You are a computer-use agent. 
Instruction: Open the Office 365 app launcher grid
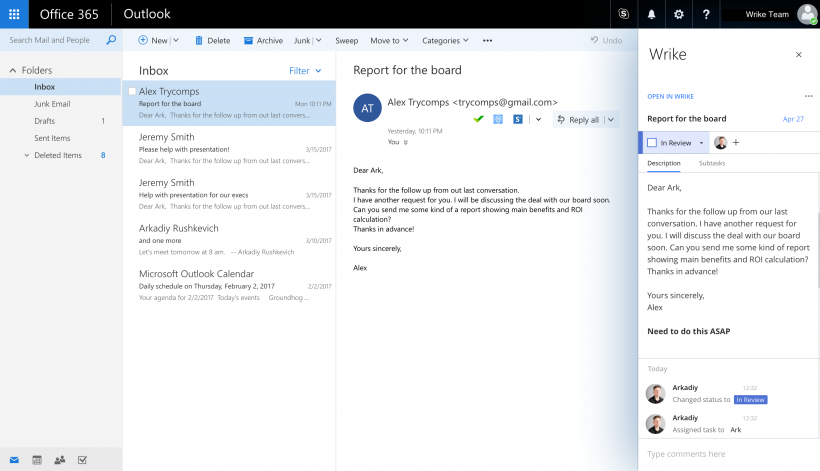point(14,14)
